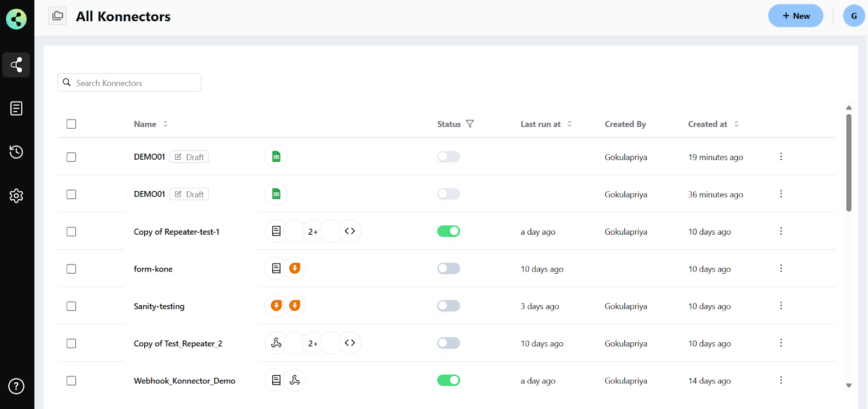
Task: Click the webhook icon in Webhook_Konnector_Demo row
Action: (x=295, y=380)
